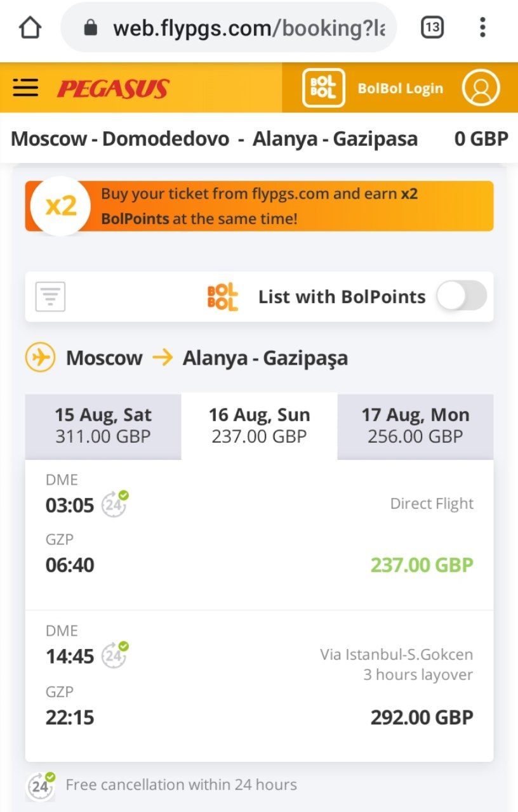Select the 17 Aug, Mon date tab
This screenshot has height=812, width=518.
point(415,426)
